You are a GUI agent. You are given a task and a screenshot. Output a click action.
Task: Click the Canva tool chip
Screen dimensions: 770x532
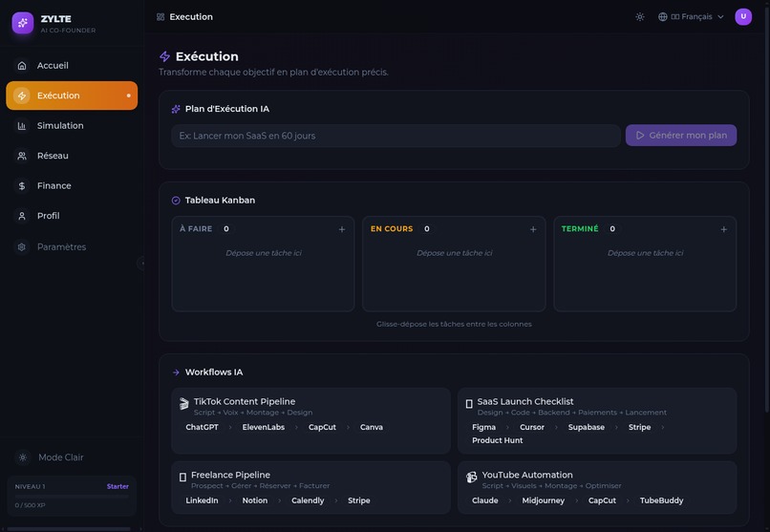click(372, 427)
